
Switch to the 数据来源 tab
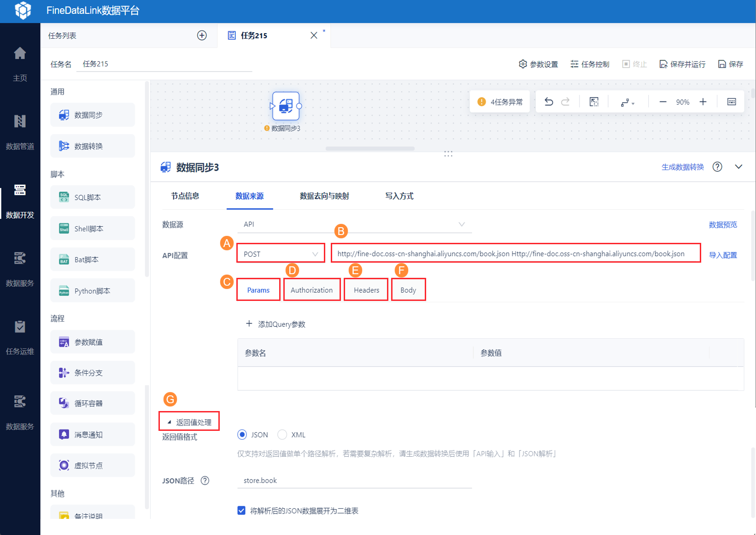250,196
